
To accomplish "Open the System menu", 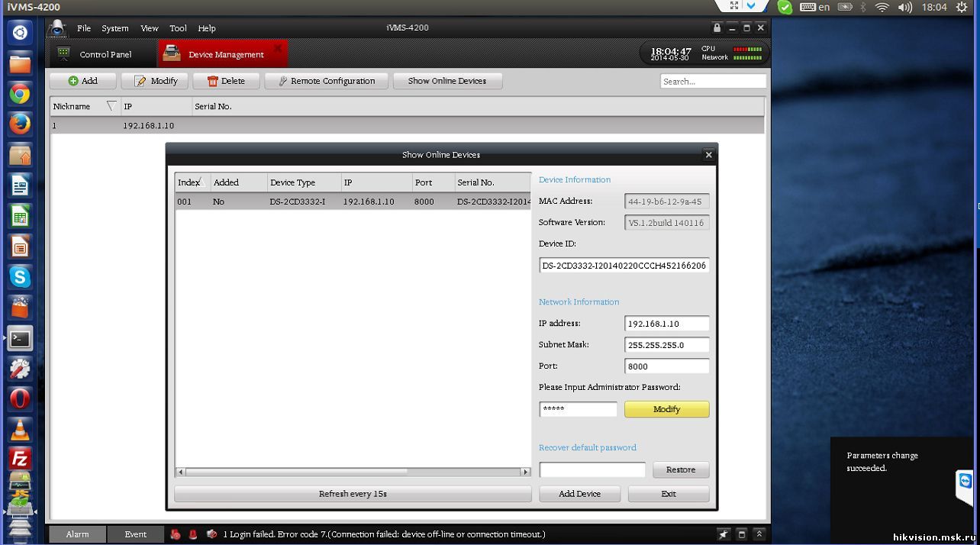I will click(x=115, y=28).
